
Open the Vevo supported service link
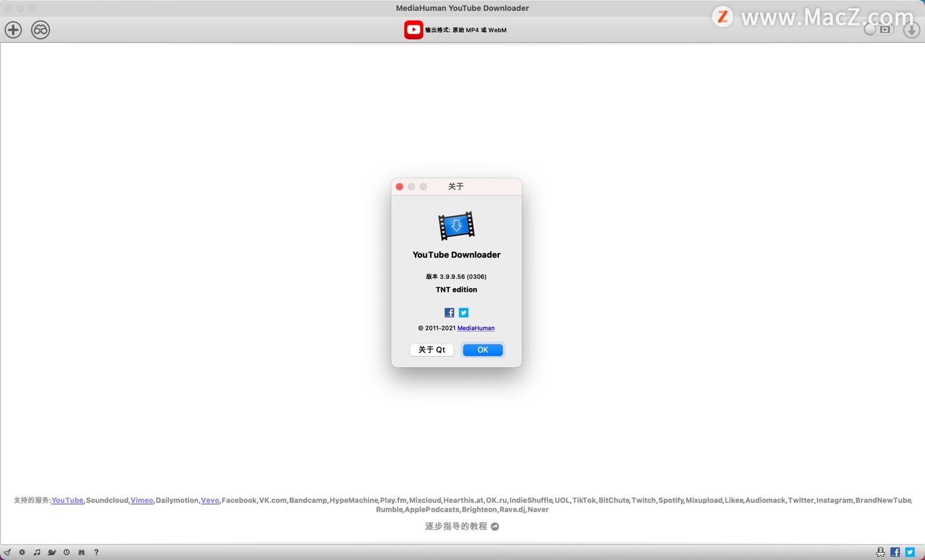coord(210,501)
